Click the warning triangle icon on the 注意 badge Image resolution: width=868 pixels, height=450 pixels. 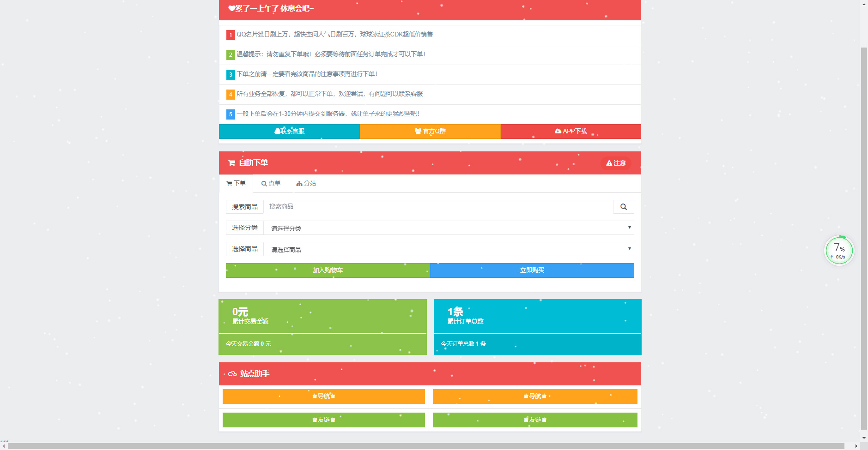tap(610, 162)
